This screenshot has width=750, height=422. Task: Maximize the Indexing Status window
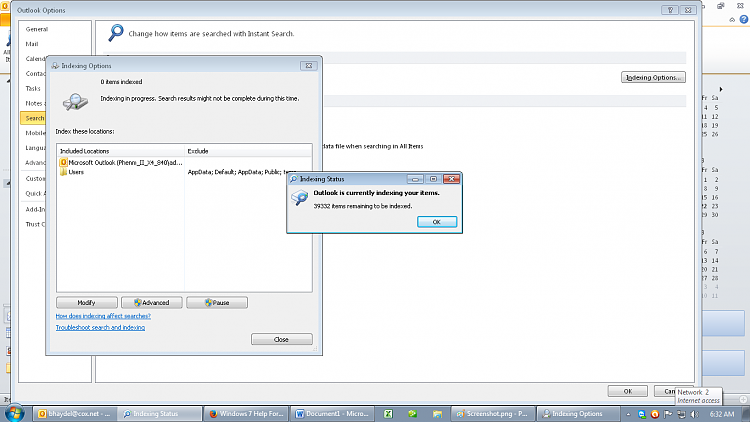[x=433, y=179]
